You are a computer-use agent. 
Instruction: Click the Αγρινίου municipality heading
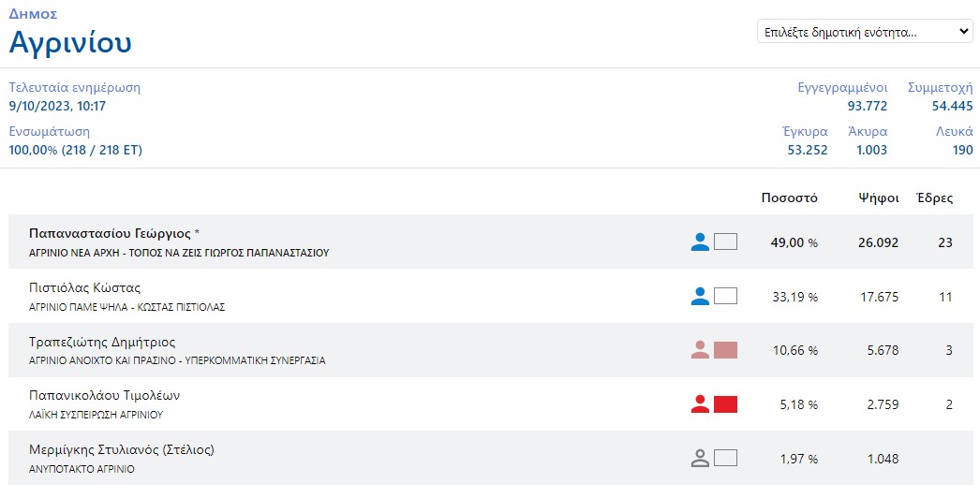tap(70, 42)
